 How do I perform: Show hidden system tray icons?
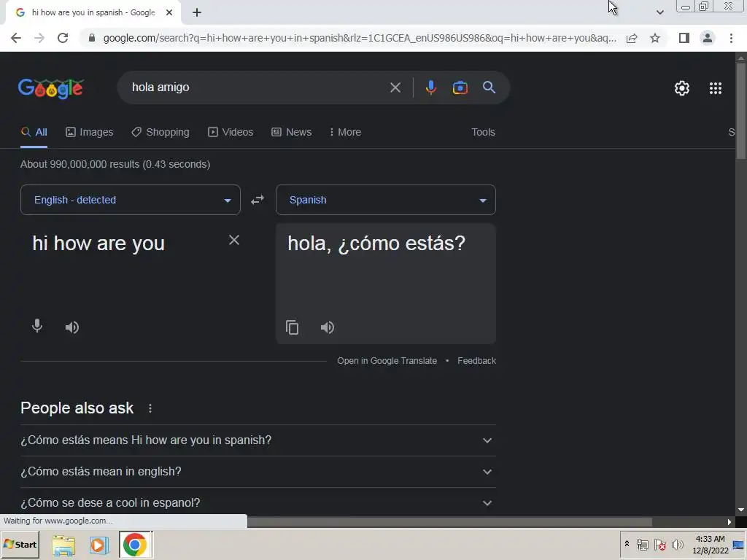(627, 544)
